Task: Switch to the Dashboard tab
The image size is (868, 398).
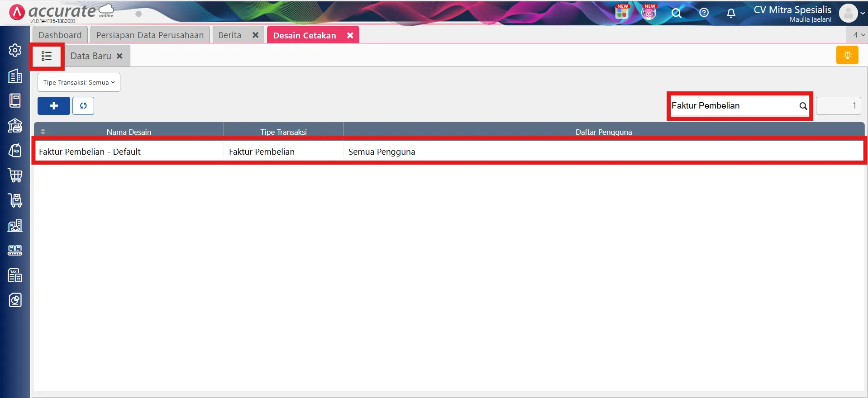Action: tap(60, 35)
